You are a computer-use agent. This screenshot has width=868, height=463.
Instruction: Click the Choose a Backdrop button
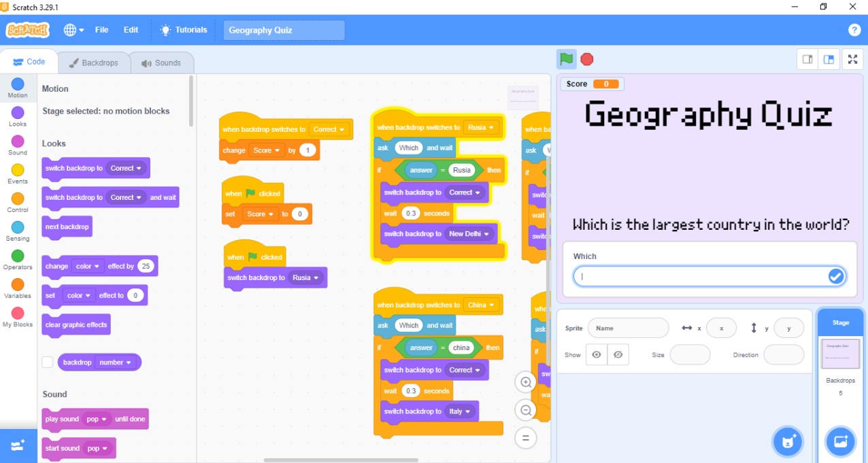click(840, 441)
